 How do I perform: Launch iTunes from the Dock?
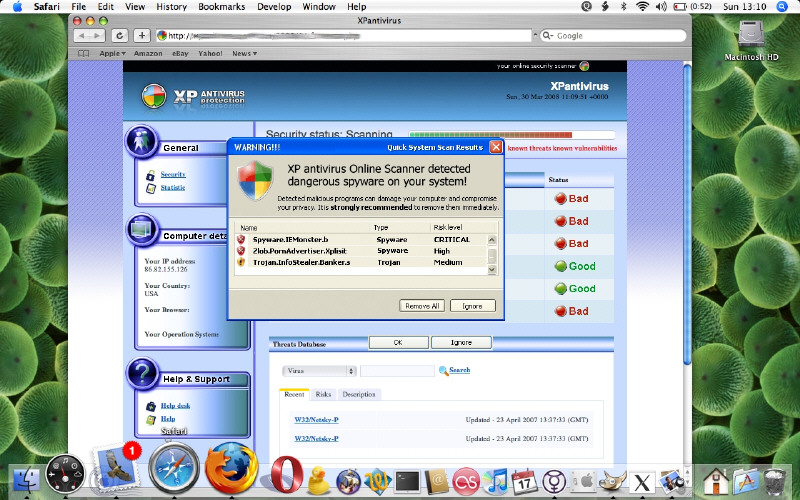(495, 482)
